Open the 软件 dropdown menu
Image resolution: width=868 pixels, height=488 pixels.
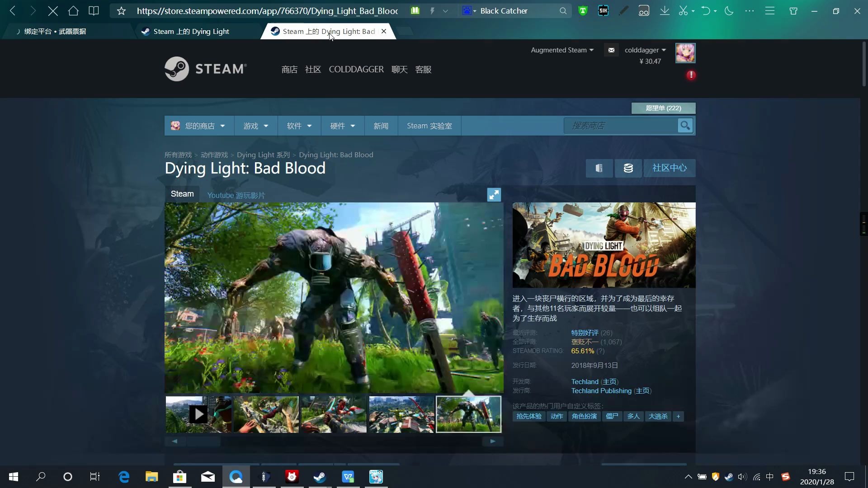(299, 126)
